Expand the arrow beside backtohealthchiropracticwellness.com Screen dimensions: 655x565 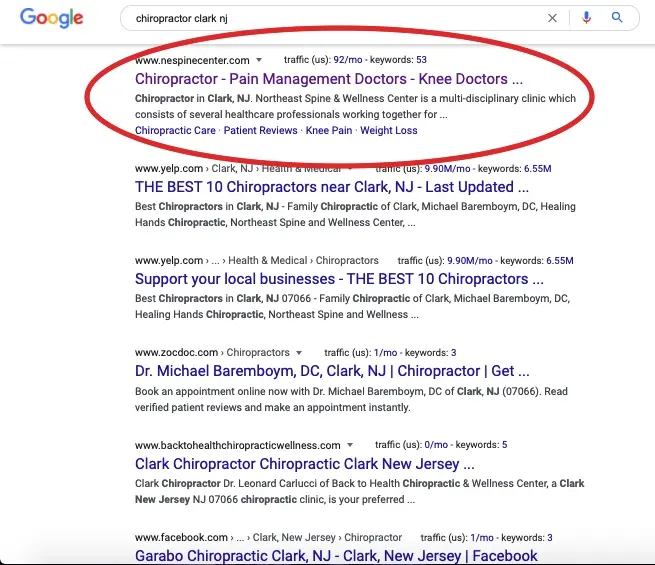[x=350, y=445]
